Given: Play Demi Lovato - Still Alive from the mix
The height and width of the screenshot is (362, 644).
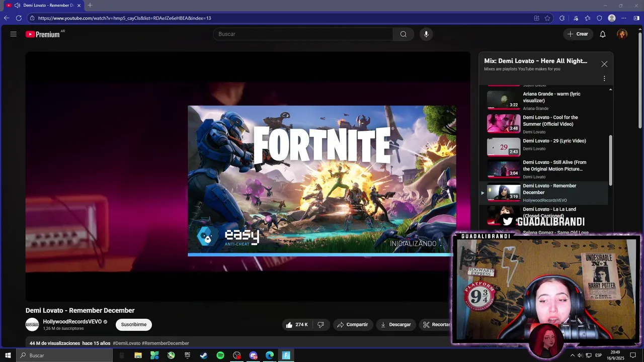Looking at the screenshot, I should [x=547, y=170].
